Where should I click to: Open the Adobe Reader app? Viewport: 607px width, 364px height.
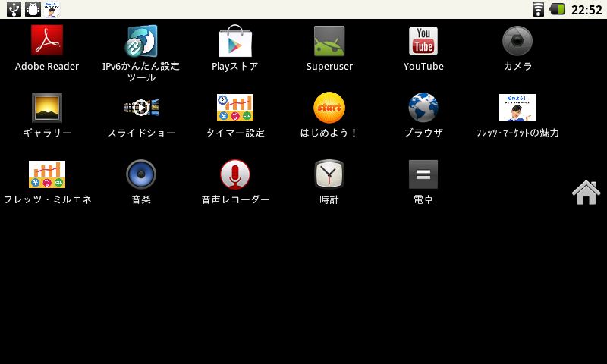[47, 40]
